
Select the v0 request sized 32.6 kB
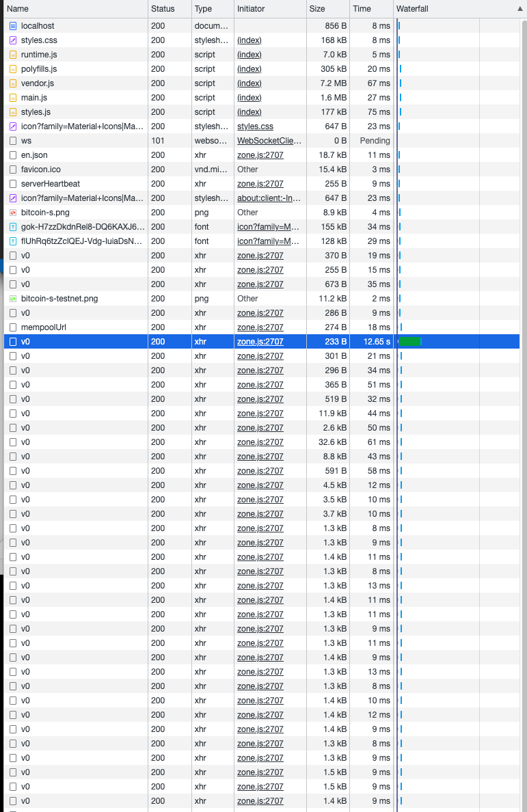(x=25, y=442)
